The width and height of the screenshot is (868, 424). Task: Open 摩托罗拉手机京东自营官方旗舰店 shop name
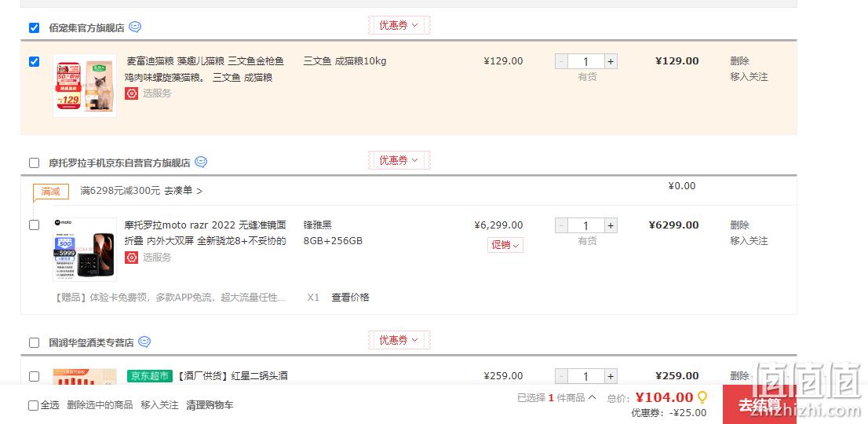pos(119,163)
